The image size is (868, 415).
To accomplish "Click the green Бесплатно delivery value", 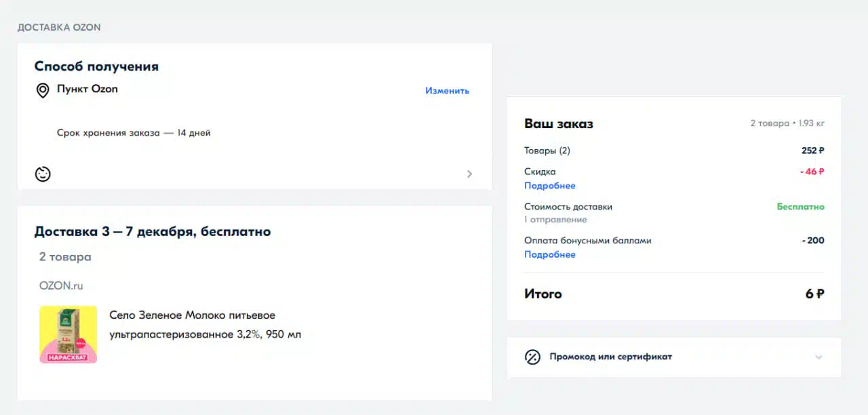I will 801,207.
